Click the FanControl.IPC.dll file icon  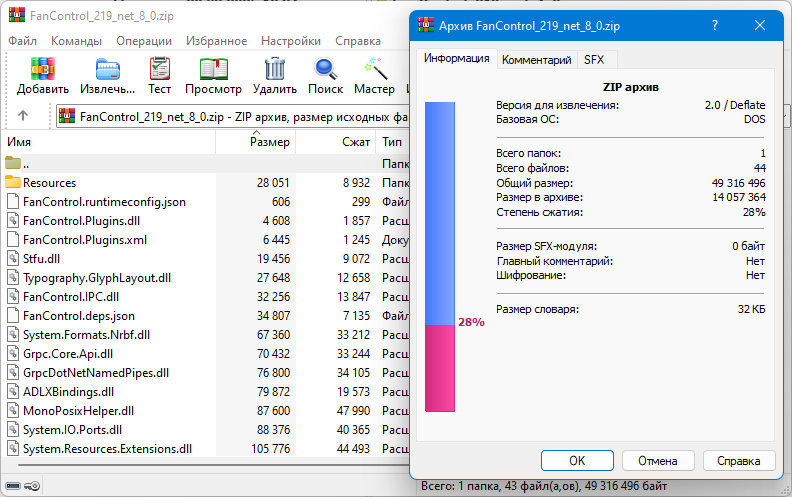pyautogui.click(x=13, y=296)
